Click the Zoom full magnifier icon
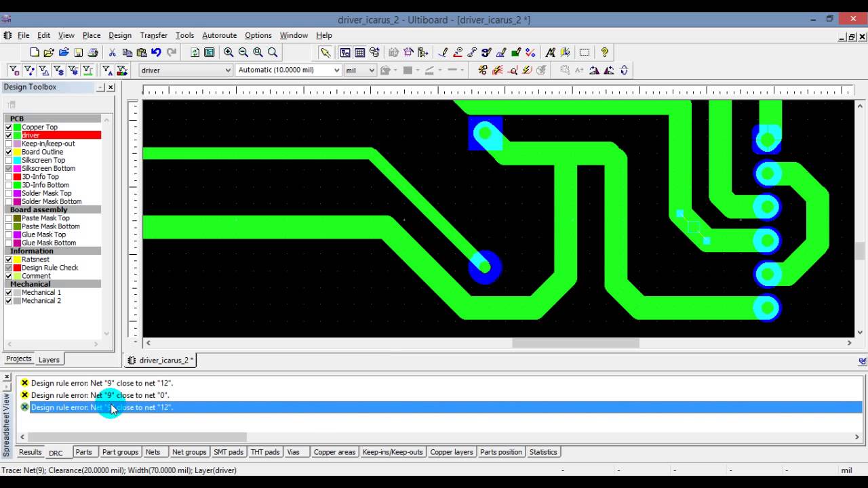 tap(273, 52)
